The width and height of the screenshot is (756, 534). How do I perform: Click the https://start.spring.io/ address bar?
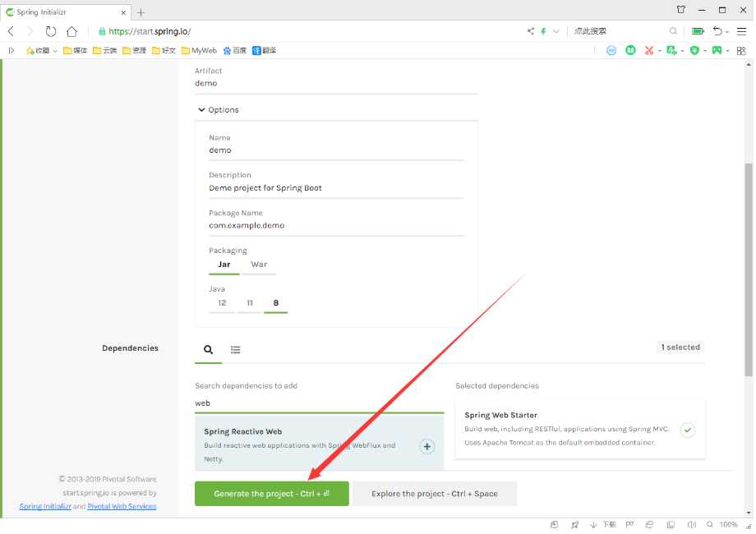pos(309,31)
